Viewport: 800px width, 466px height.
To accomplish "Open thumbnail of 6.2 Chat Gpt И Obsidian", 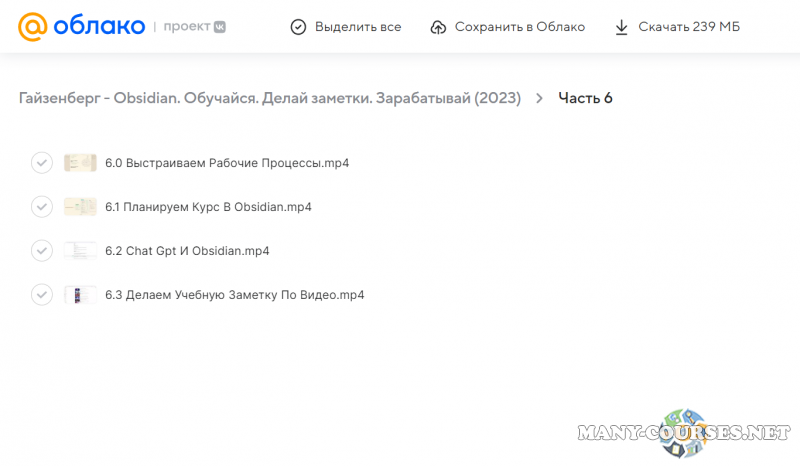I will click(x=80, y=251).
